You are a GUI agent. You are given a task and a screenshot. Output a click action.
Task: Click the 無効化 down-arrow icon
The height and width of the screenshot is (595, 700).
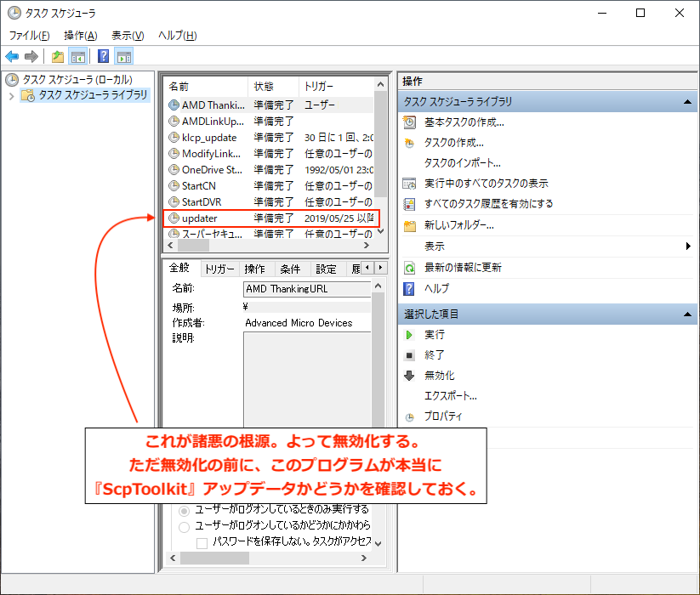click(409, 376)
